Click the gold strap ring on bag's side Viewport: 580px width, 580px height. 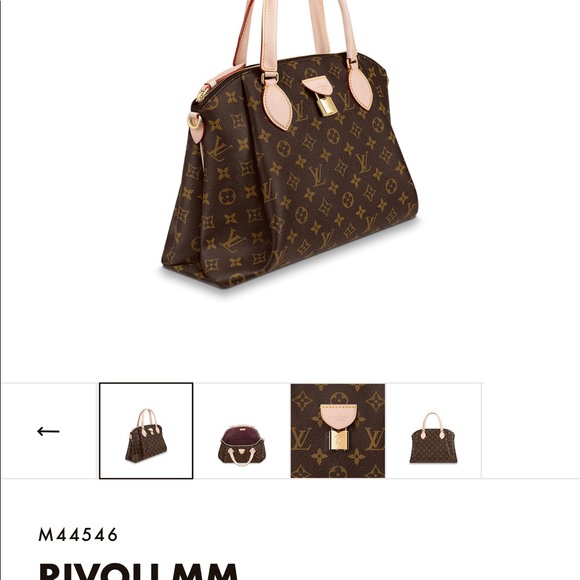tap(195, 121)
